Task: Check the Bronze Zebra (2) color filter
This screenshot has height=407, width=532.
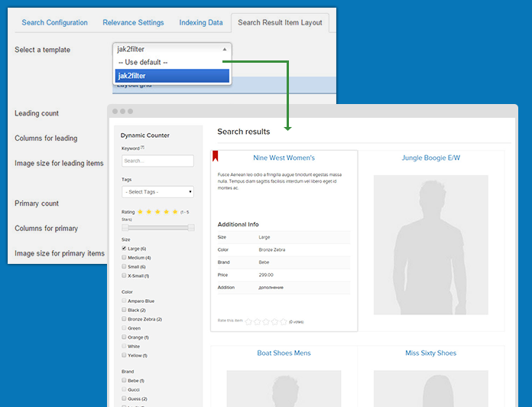Action: (x=124, y=319)
